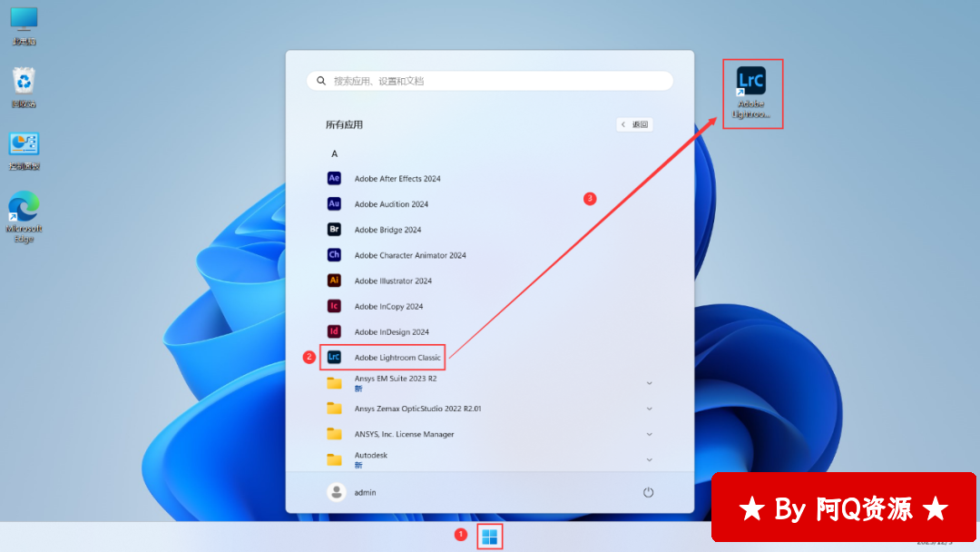The height and width of the screenshot is (552, 980).
Task: Open Adobe After Effects 2024 icon
Action: point(334,178)
